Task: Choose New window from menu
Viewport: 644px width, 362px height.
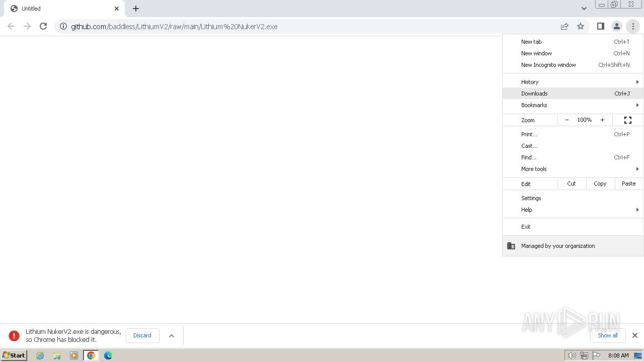Action: point(573,53)
